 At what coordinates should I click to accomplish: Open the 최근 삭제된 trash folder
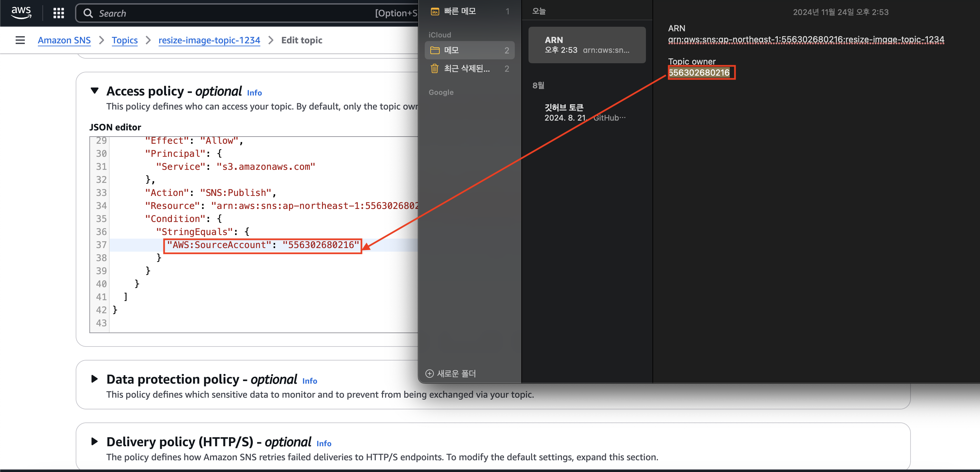tap(467, 68)
